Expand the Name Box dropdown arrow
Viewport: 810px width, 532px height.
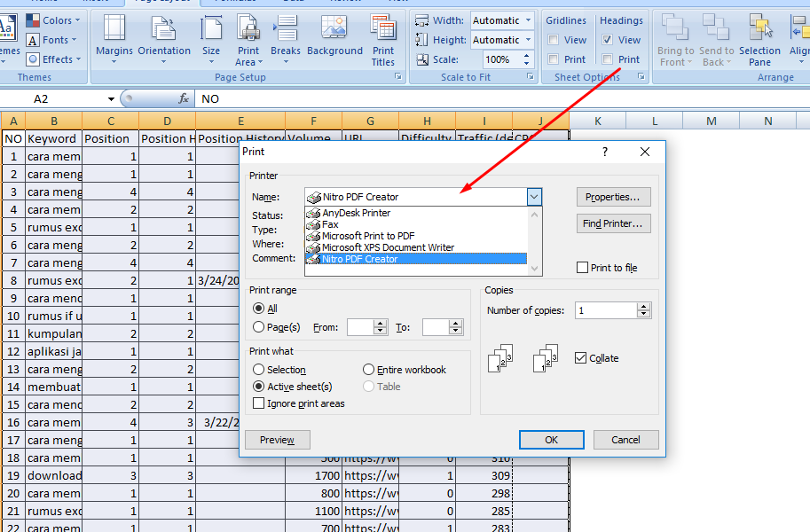111,98
